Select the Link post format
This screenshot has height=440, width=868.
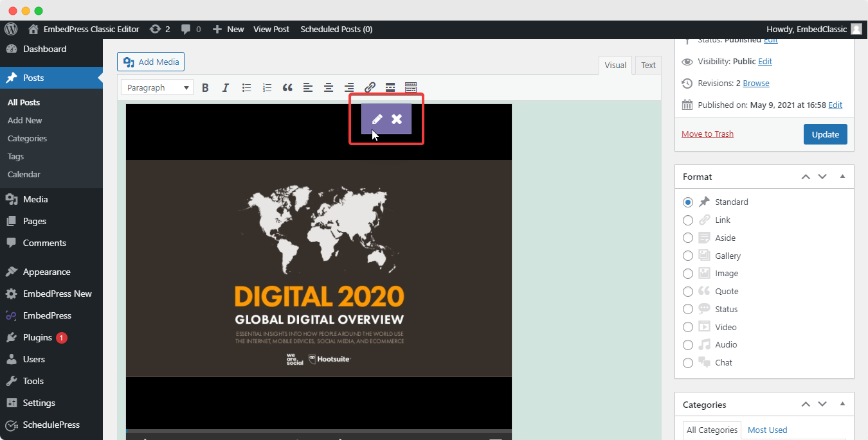pyautogui.click(x=688, y=220)
